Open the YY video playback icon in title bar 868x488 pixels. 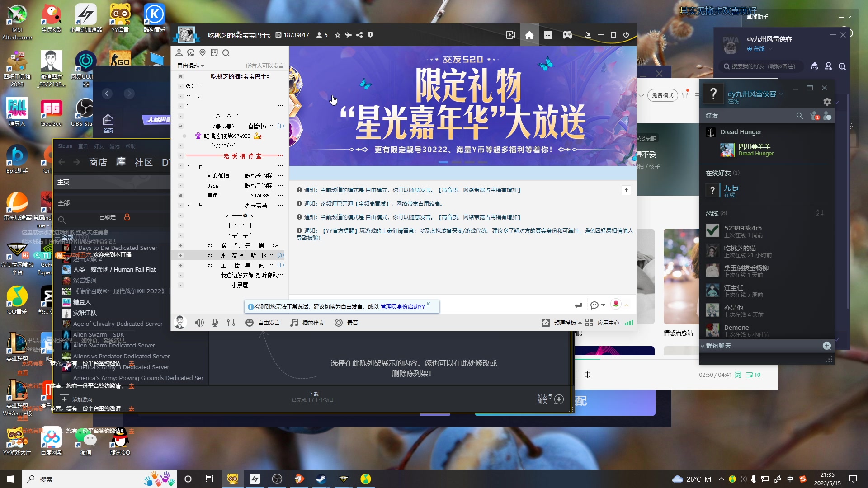point(511,35)
